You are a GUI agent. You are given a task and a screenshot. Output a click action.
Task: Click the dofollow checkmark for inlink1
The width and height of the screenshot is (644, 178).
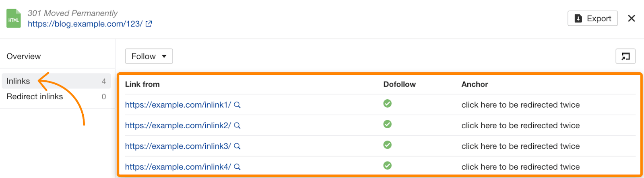tap(387, 104)
